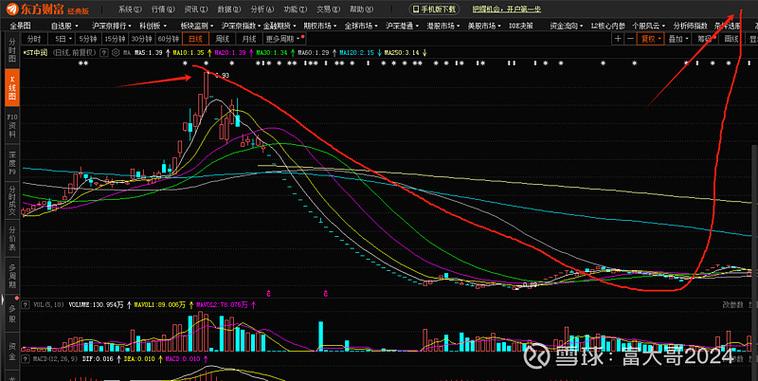The height and width of the screenshot is (381, 758).
Task: Click the sidebar collapse arrow on left edge
Action: [x=2, y=299]
